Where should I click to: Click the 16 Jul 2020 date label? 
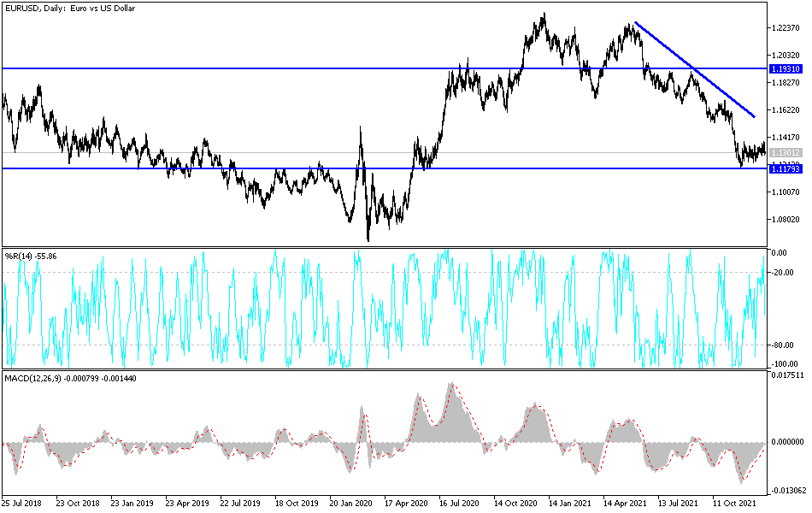pyautogui.click(x=459, y=503)
